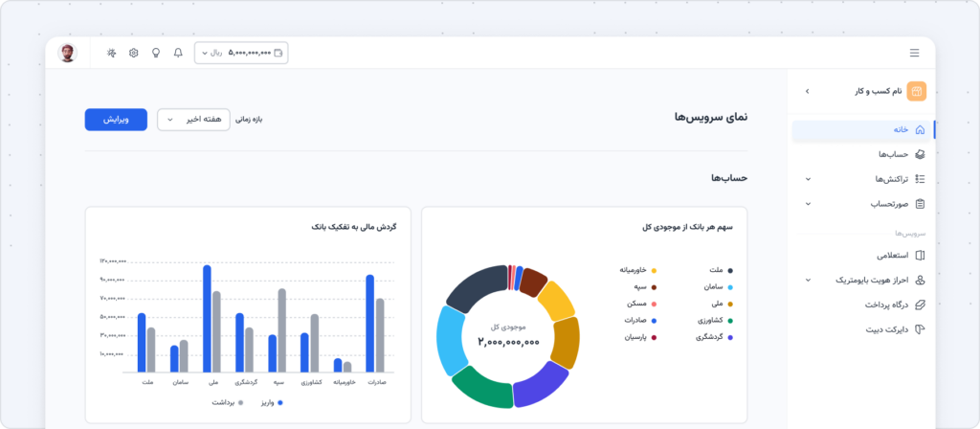Select the خانه menu item
980x429 pixels.
click(862, 130)
